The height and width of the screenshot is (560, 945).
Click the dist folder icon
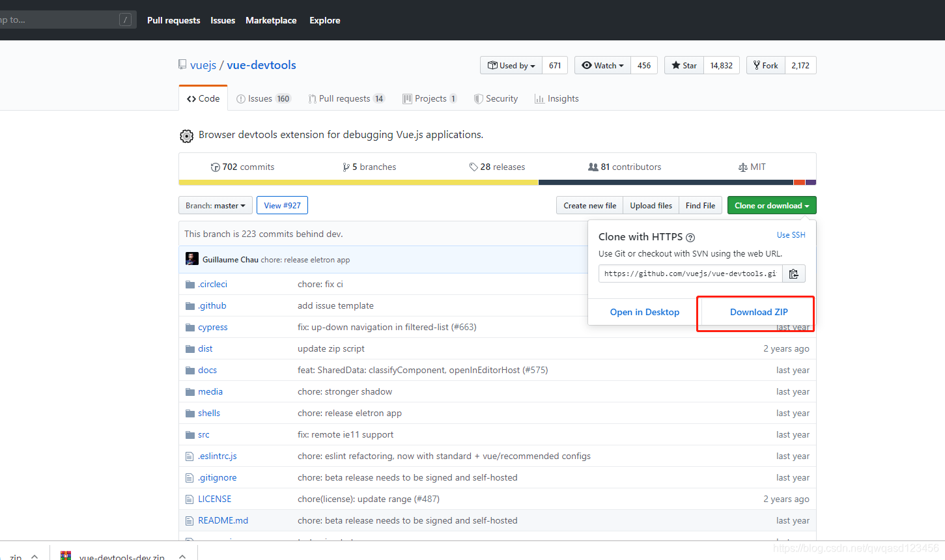[x=190, y=349]
